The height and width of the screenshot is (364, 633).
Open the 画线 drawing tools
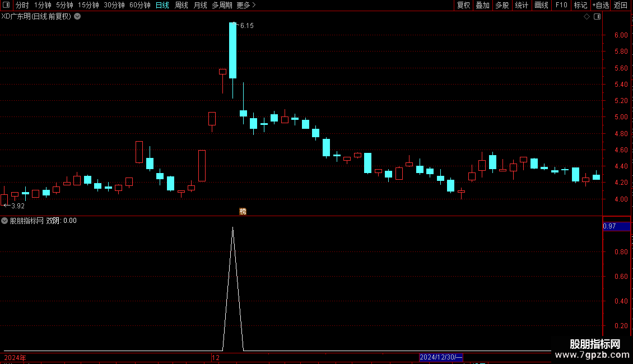[541, 5]
